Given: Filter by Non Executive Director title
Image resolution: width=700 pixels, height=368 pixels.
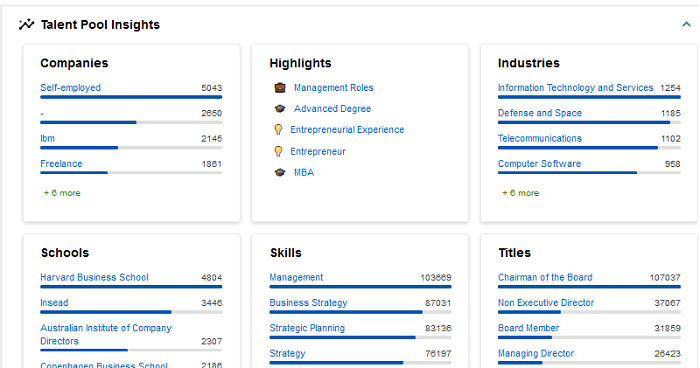Looking at the screenshot, I should tap(546, 303).
